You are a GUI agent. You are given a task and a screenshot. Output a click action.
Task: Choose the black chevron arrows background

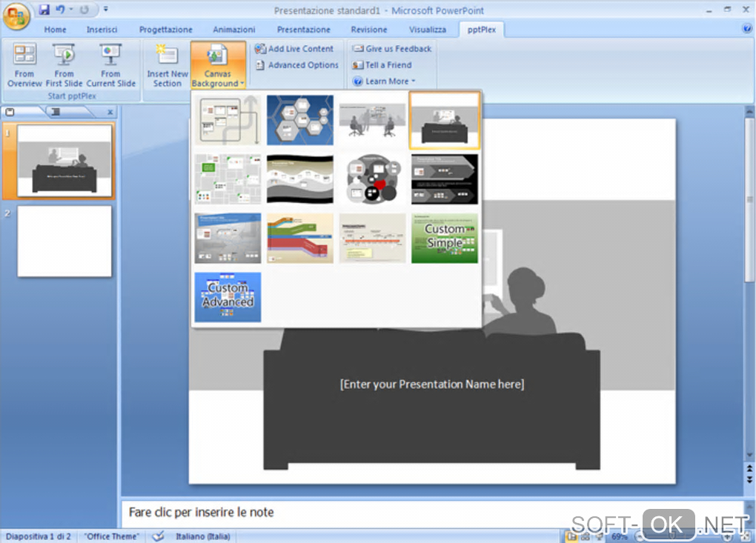pos(445,179)
